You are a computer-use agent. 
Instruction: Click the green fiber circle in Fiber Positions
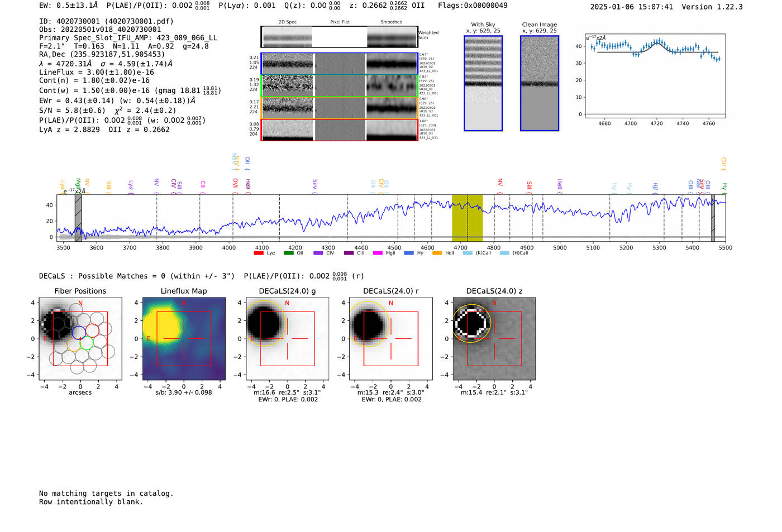pos(86,343)
